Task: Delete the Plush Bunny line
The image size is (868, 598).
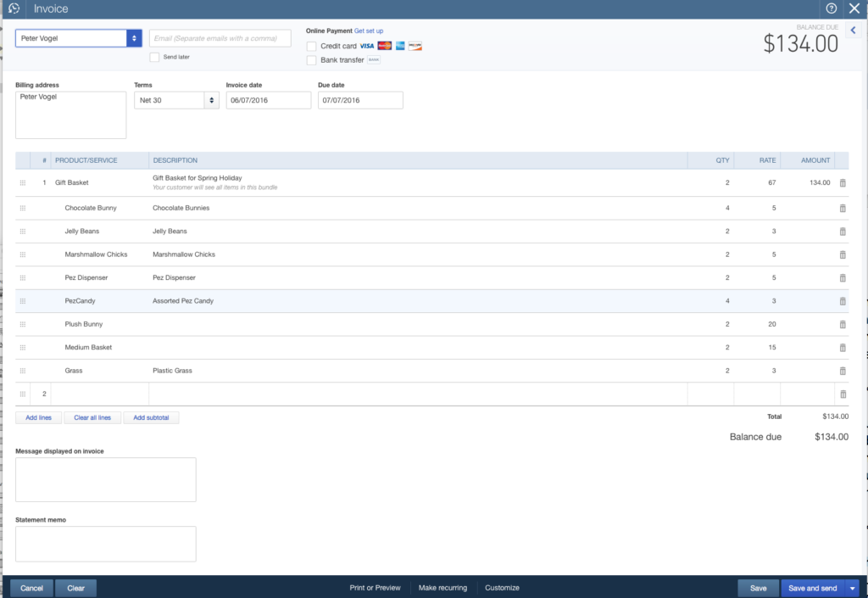Action: click(x=843, y=325)
